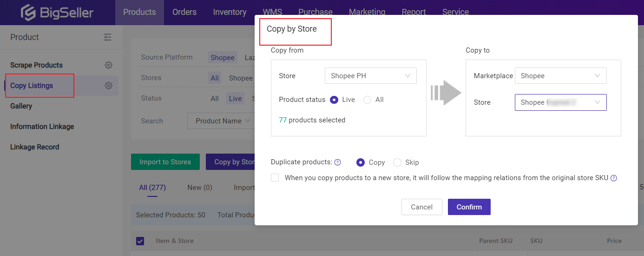
Task: Click the BigSeller logo icon
Action: coord(29,13)
